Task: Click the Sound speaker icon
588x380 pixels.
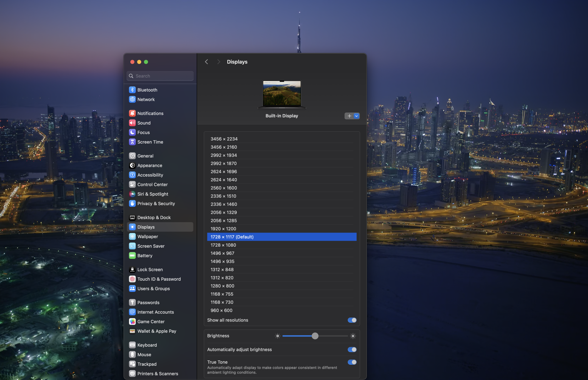Action: coord(132,123)
